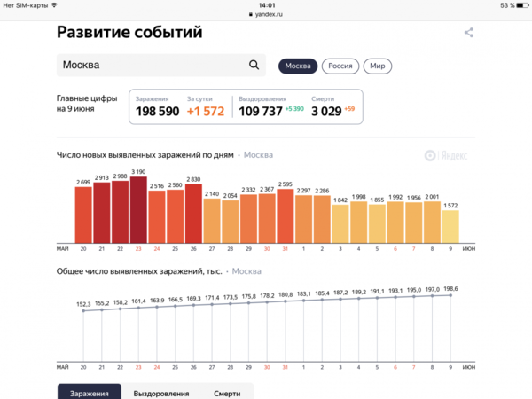Click the Yandex logo watermark
Screen dimensions: 532x399
point(444,155)
